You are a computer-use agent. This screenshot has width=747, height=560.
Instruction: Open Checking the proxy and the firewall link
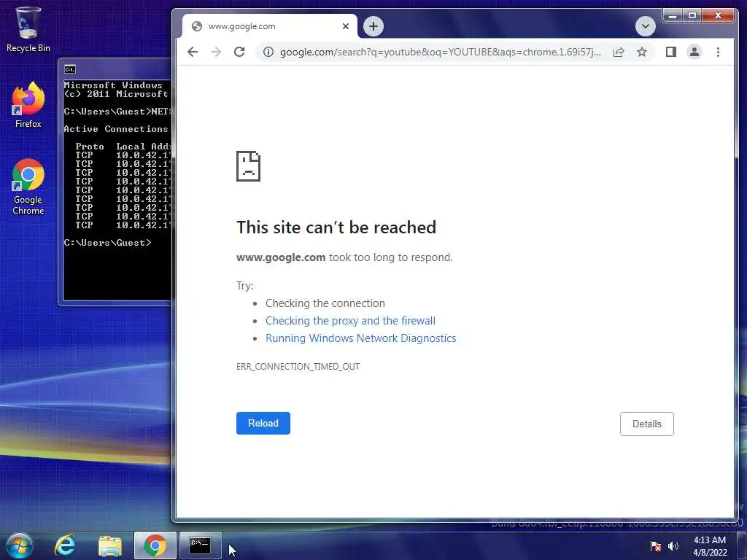tap(350, 321)
